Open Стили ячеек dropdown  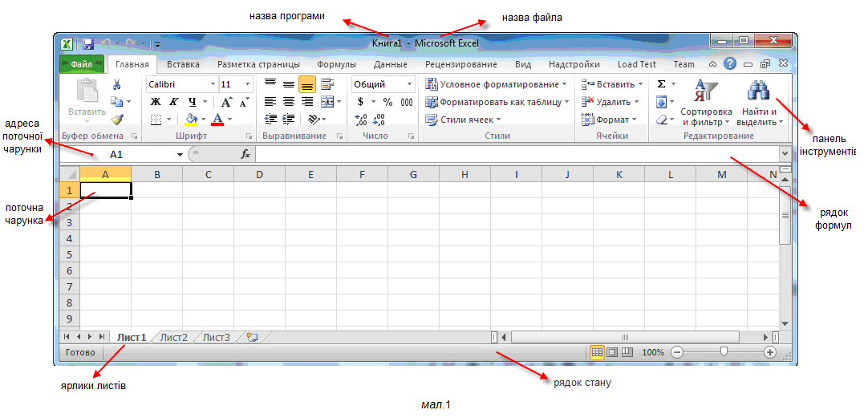(463, 119)
